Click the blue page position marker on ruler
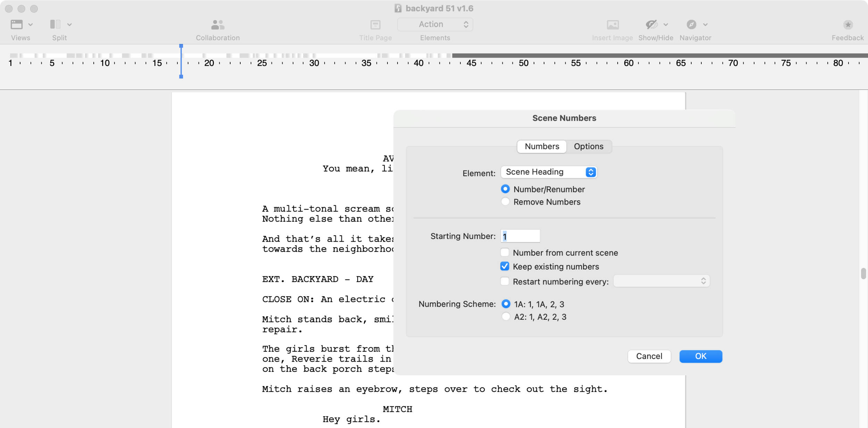The height and width of the screenshot is (428, 868). tap(181, 61)
